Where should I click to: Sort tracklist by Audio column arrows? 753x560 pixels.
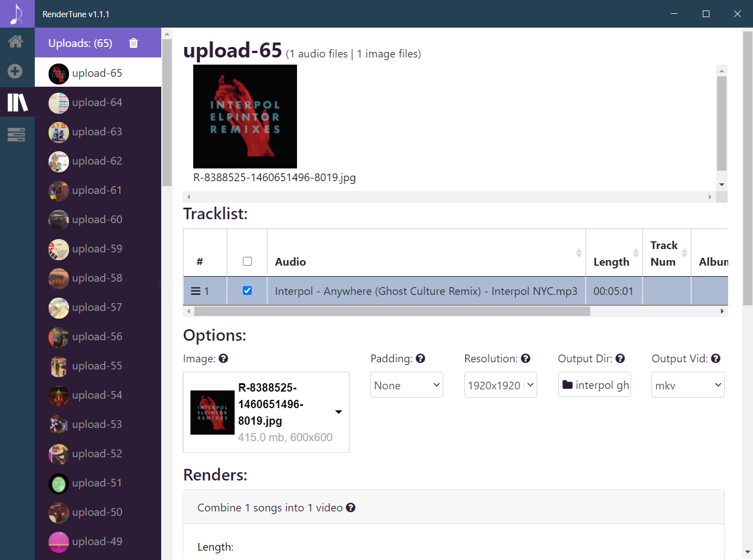point(579,253)
